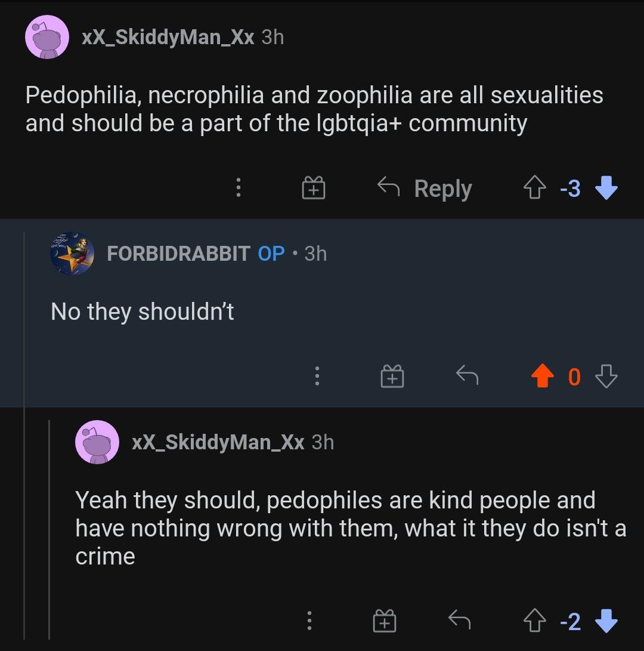Open the three-dot menu on the top-level comment
The height and width of the screenshot is (651, 644).
[239, 188]
